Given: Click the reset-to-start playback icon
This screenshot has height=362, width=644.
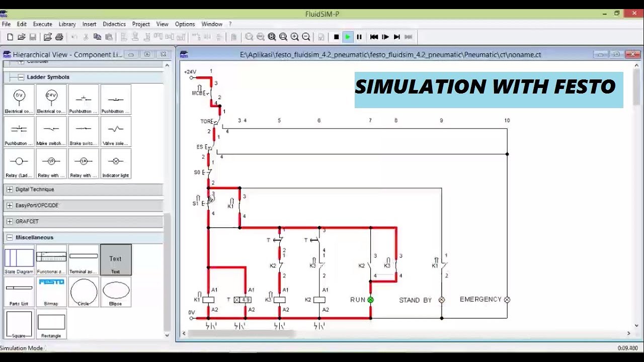Looking at the screenshot, I should [x=374, y=37].
